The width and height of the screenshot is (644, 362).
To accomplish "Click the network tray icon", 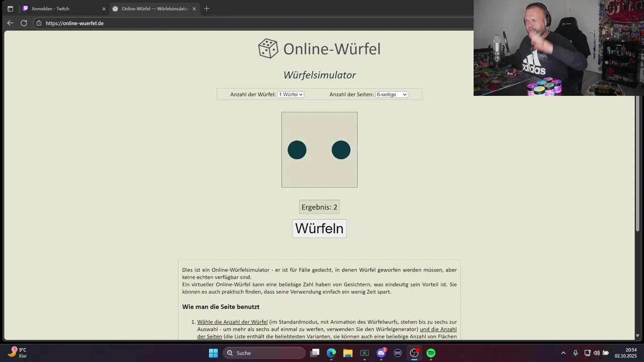I will coord(587,353).
